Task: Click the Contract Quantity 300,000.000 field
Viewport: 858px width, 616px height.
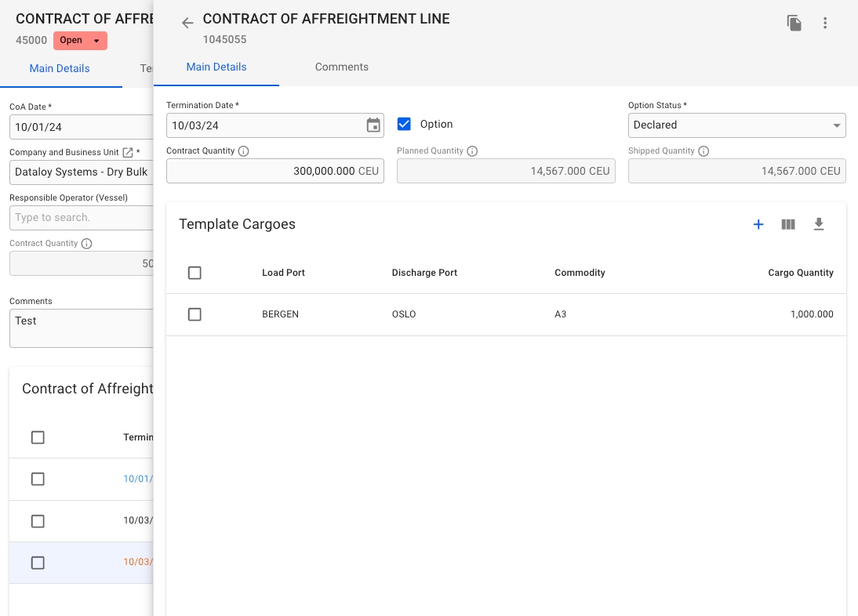Action: 274,171
